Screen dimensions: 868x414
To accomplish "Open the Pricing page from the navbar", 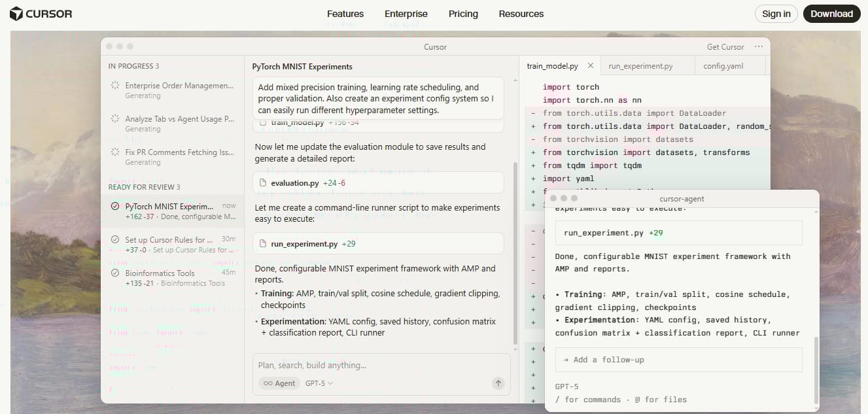I will [463, 14].
